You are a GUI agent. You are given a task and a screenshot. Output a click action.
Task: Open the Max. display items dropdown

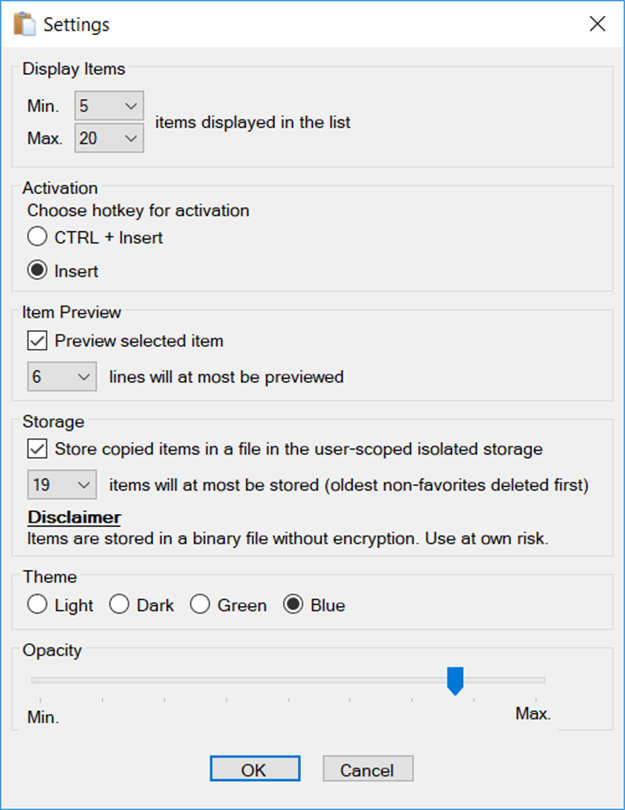click(109, 138)
